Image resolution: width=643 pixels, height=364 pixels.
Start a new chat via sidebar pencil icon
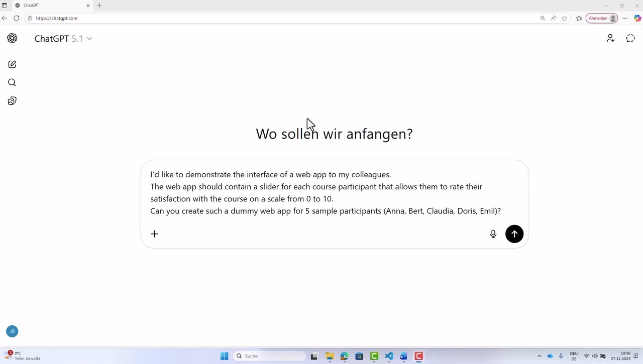(12, 64)
